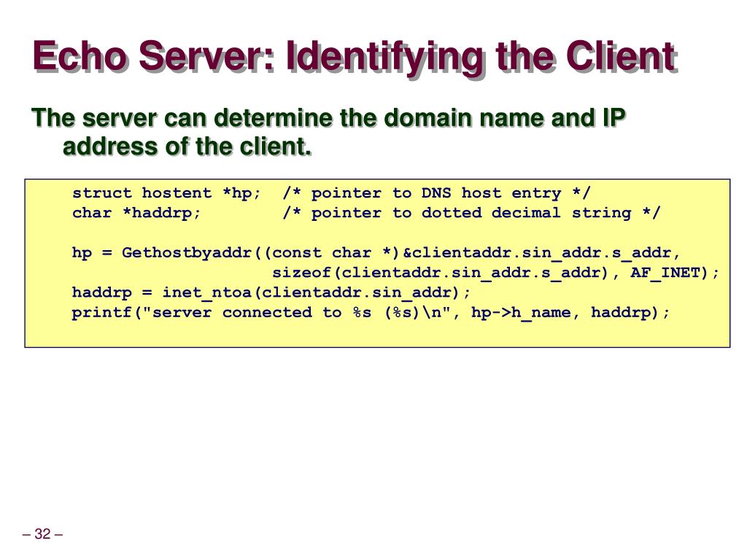Click the "hp = Gethostbyaddr((const char *)" code line
The image size is (747, 560).
pyautogui.click(x=376, y=252)
